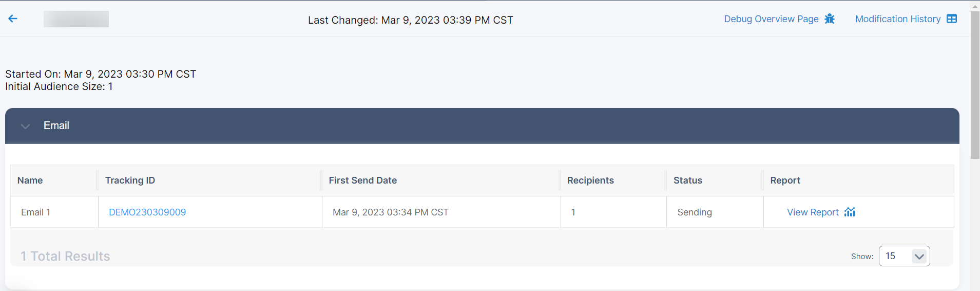
Task: Click the chart icon beside View Report
Action: pos(850,212)
